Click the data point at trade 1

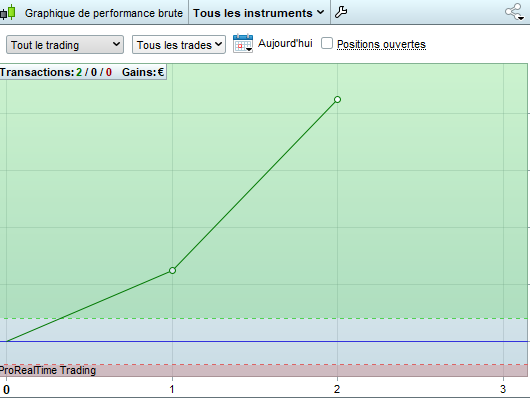point(172,271)
